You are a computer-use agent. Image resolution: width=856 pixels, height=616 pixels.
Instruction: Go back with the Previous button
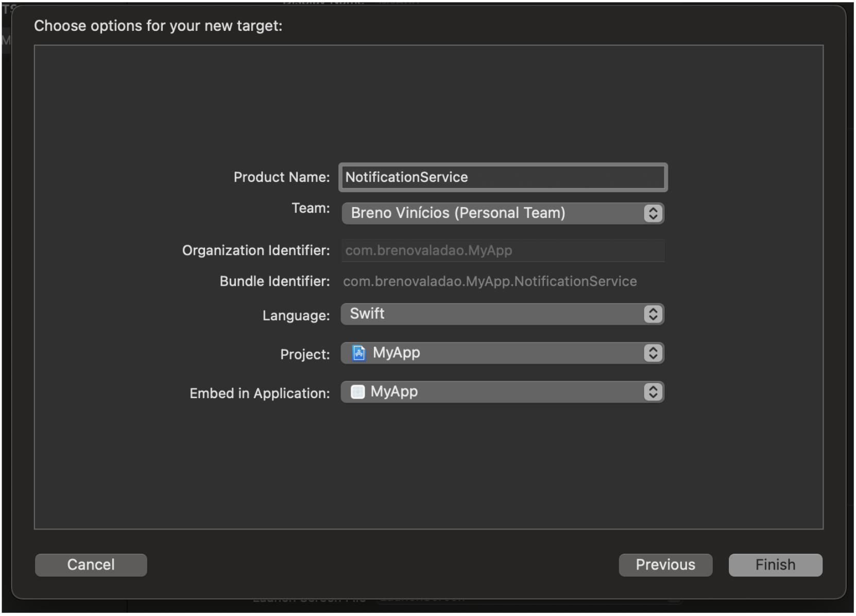coord(665,564)
